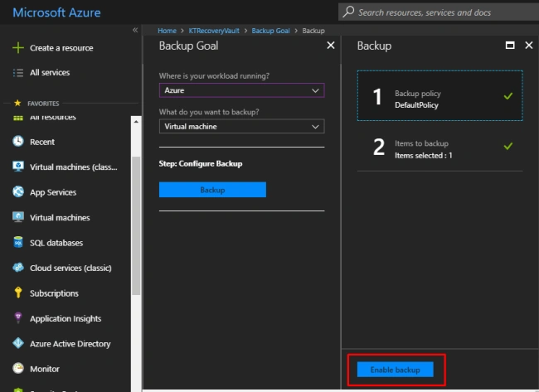Open the workload location Azure dropdown
Screen dimensions: 539x392
click(x=241, y=90)
